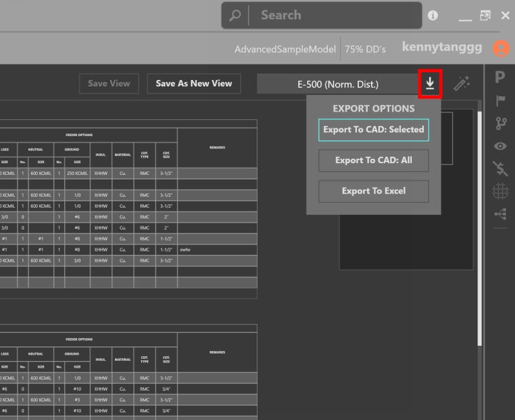Click the INSUL. column header of upper table
Screen dimensions: 515x420
coord(101,155)
